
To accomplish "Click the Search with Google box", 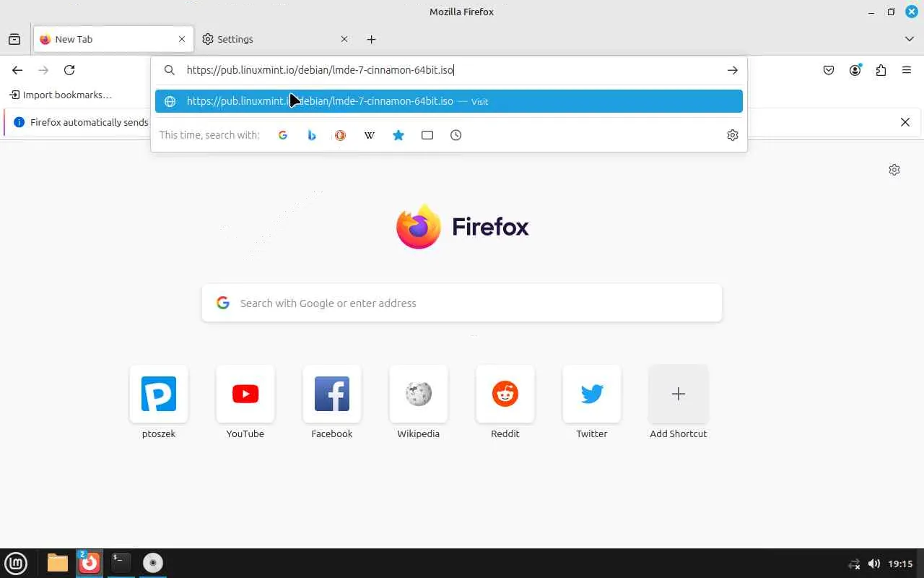I will point(462,303).
